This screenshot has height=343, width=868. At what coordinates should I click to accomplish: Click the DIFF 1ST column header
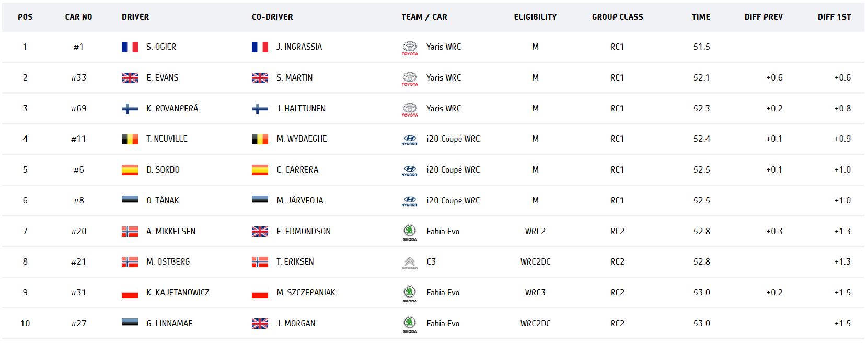click(834, 17)
